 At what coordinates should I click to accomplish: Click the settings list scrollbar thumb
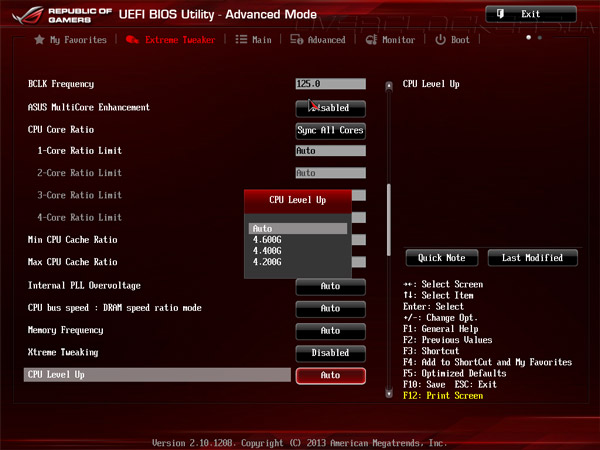[x=389, y=220]
